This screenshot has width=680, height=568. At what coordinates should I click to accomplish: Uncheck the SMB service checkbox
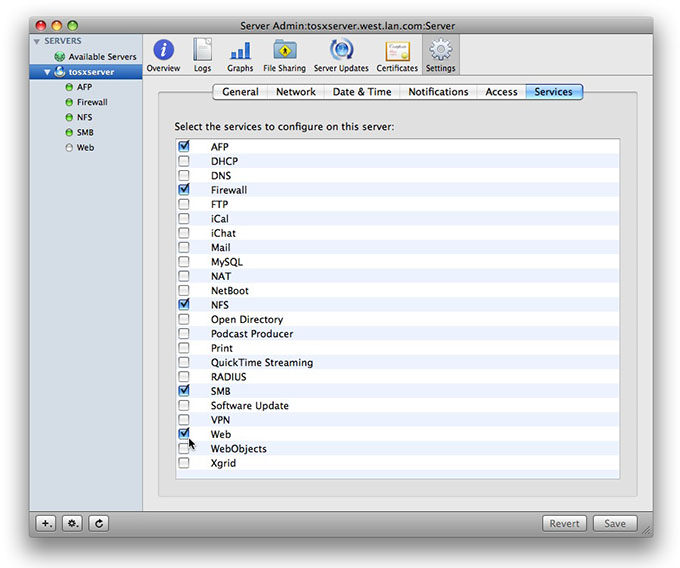click(184, 390)
